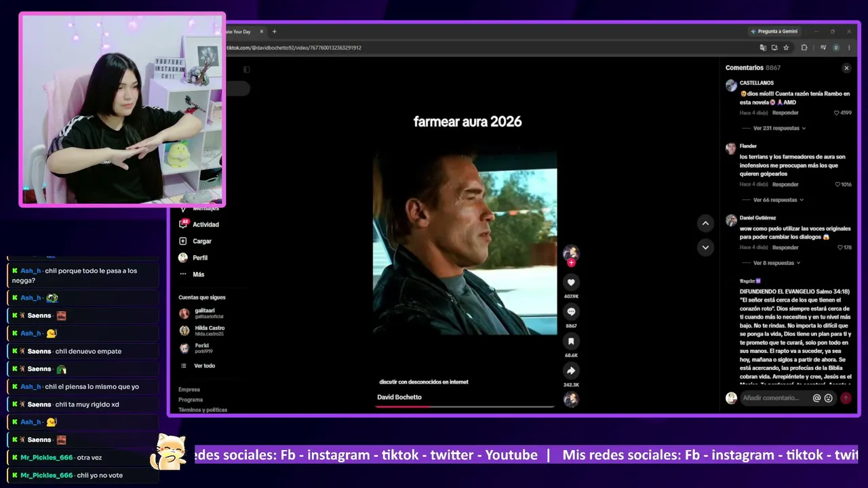Follow the creator using the red plus badge

(x=571, y=262)
